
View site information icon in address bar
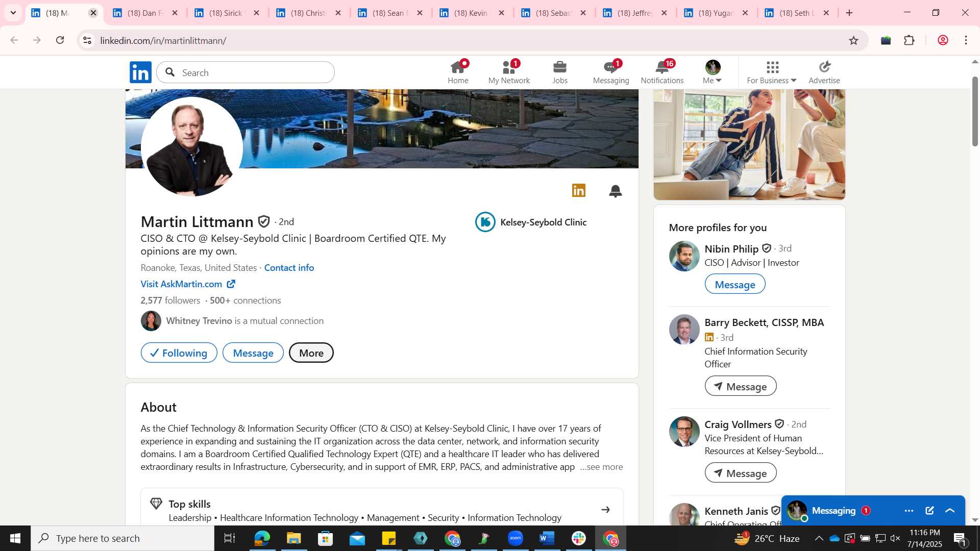point(87,40)
